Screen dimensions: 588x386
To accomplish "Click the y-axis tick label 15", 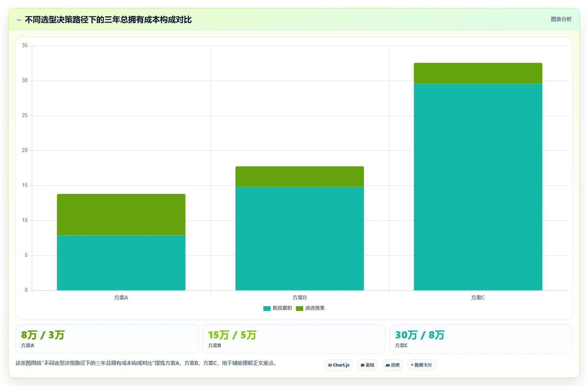I will [x=25, y=185].
